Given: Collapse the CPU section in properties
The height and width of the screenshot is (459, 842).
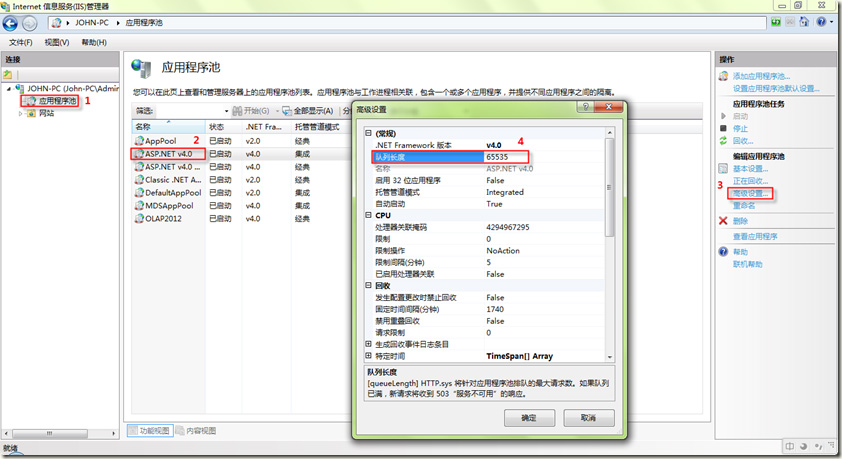Looking at the screenshot, I should 368,214.
